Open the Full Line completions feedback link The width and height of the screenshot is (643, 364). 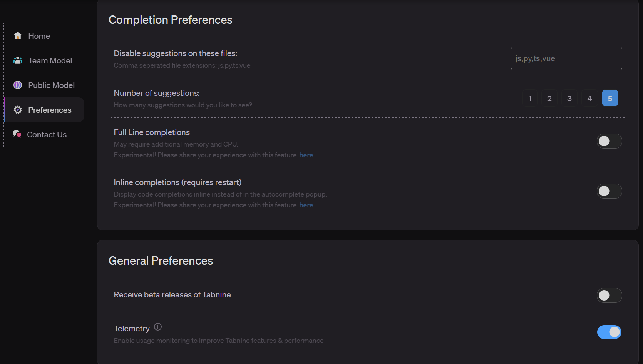coord(306,155)
